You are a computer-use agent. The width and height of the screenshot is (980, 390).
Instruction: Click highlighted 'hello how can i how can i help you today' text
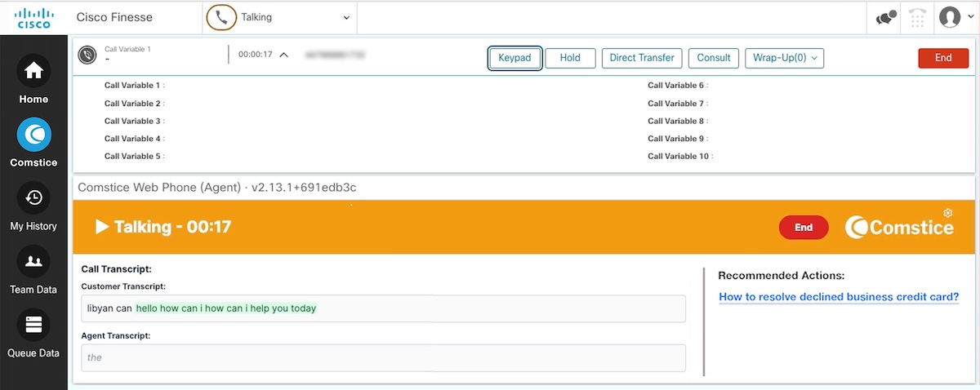coord(226,308)
